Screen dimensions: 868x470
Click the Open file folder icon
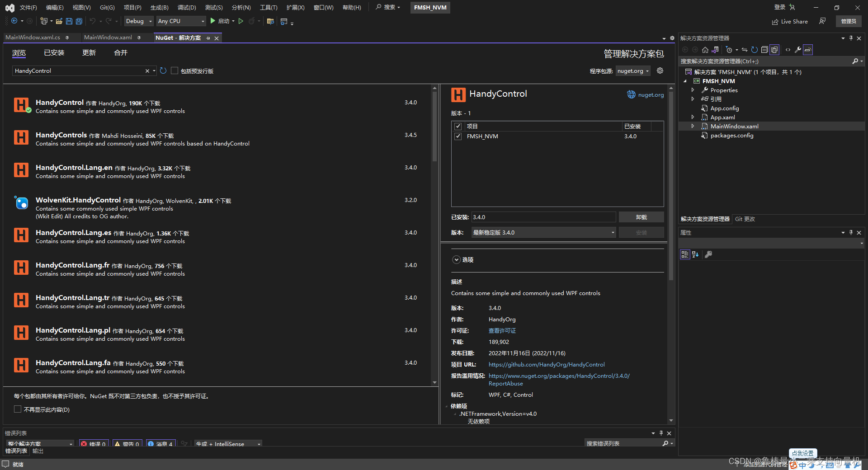click(59, 21)
